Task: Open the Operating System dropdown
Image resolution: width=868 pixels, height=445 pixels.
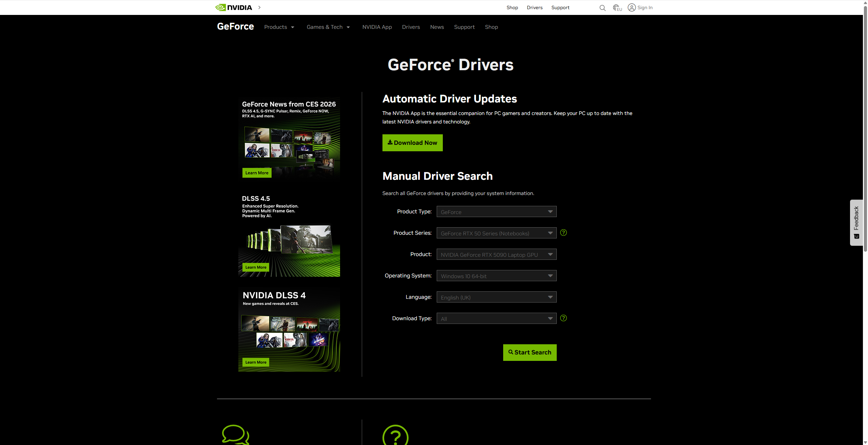Action: pyautogui.click(x=496, y=276)
